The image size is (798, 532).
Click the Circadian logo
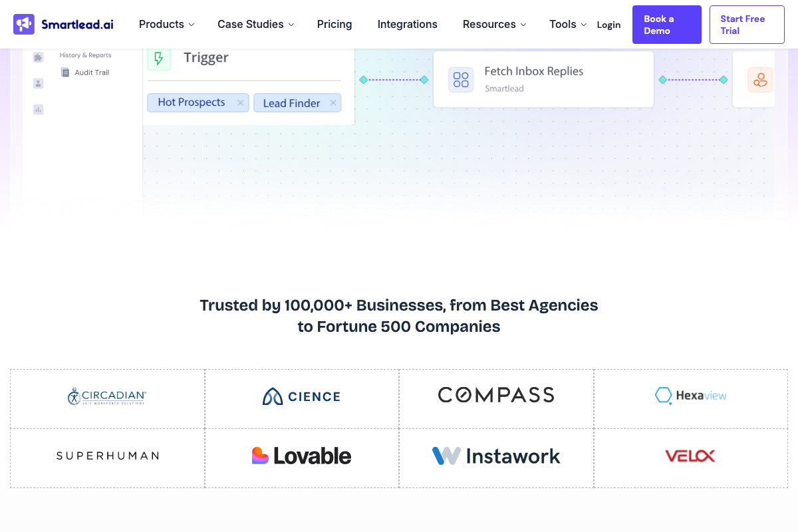pos(107,397)
